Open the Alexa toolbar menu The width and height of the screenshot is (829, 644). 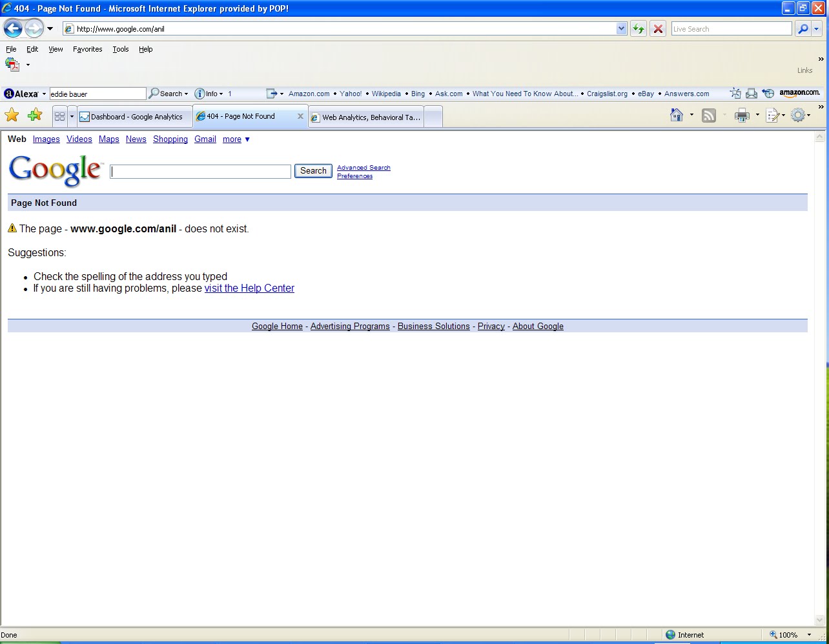point(43,94)
